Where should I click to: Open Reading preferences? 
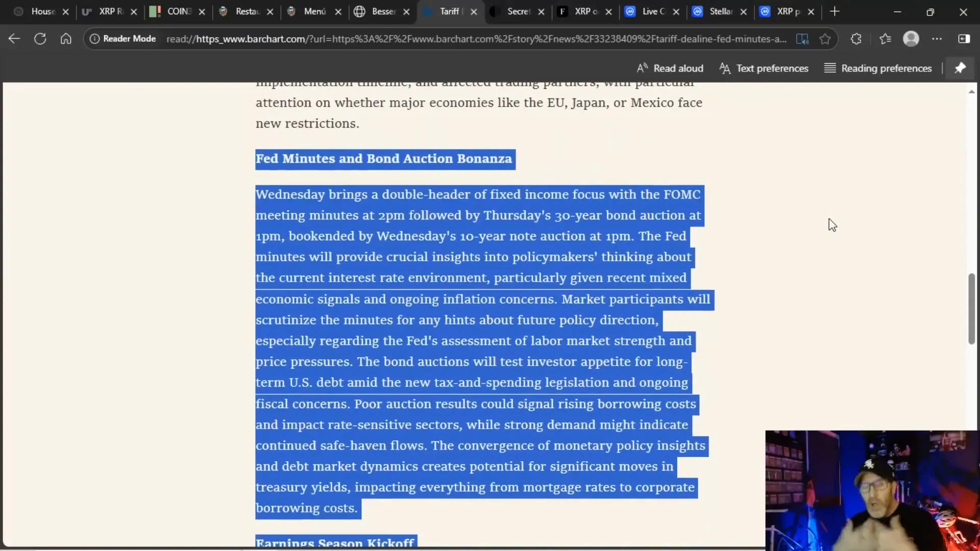878,68
